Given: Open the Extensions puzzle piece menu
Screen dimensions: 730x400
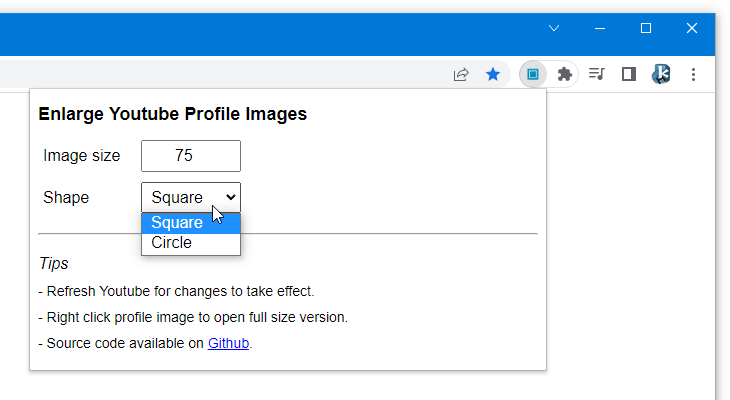Looking at the screenshot, I should pos(564,74).
